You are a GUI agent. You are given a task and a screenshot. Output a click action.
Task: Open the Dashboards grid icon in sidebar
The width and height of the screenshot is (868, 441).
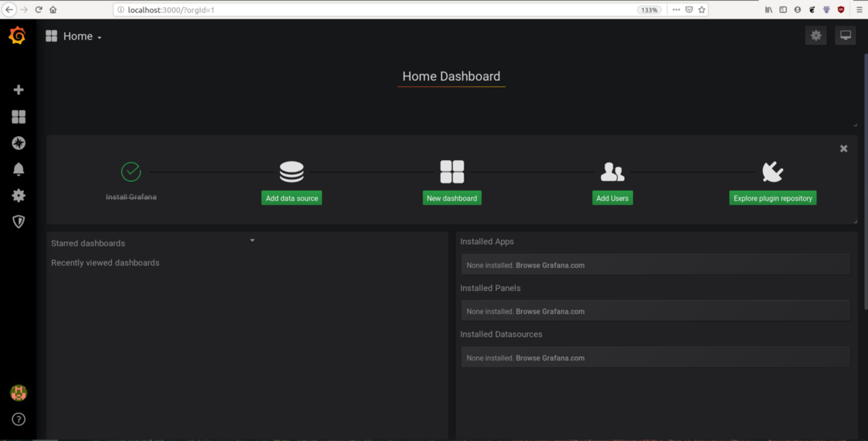pyautogui.click(x=19, y=117)
